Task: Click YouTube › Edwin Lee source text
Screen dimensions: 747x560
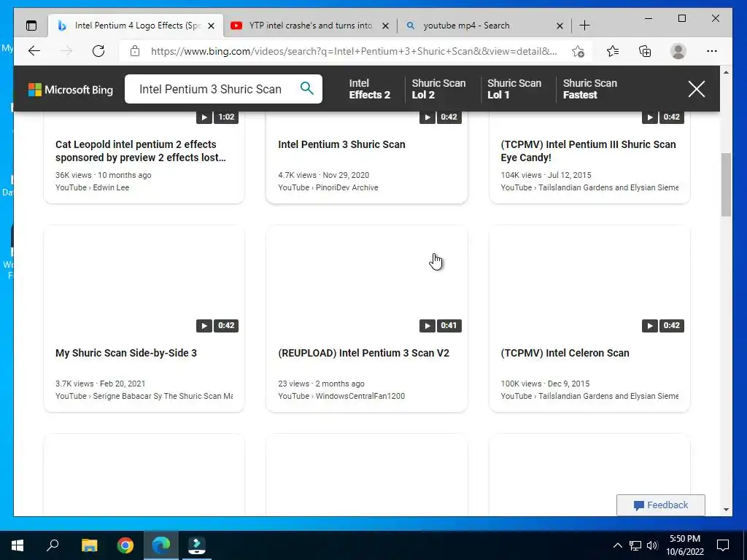Action: pyautogui.click(x=92, y=187)
